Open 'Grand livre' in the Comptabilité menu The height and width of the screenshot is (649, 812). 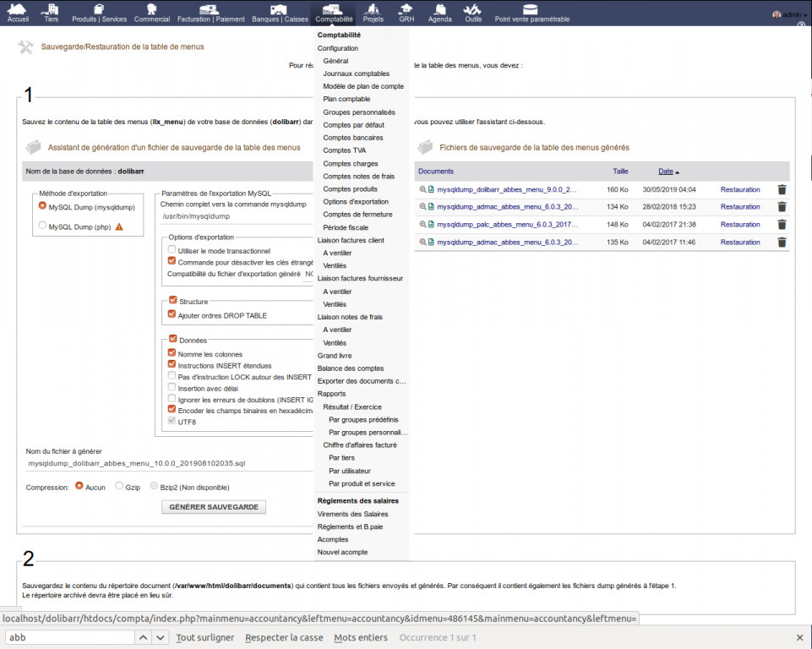click(x=335, y=356)
